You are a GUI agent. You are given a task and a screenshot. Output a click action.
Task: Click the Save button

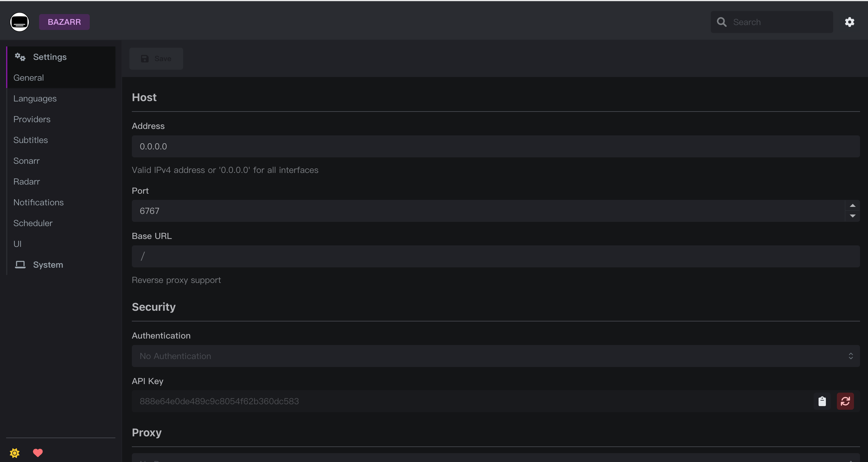click(156, 59)
